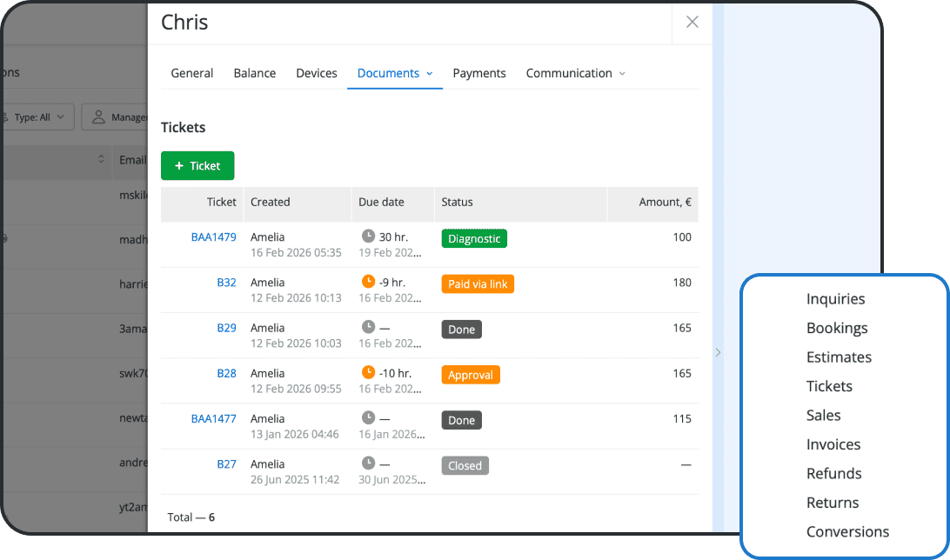Open the Type: All filter dropdown
950x560 pixels.
click(38, 117)
